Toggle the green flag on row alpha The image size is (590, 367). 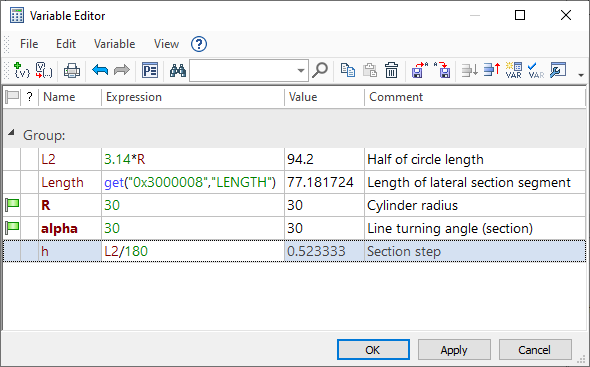[12, 228]
